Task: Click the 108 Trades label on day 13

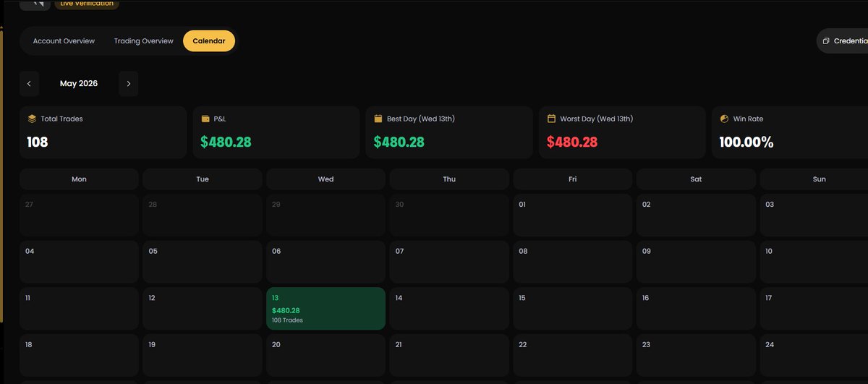Action: pyautogui.click(x=287, y=320)
